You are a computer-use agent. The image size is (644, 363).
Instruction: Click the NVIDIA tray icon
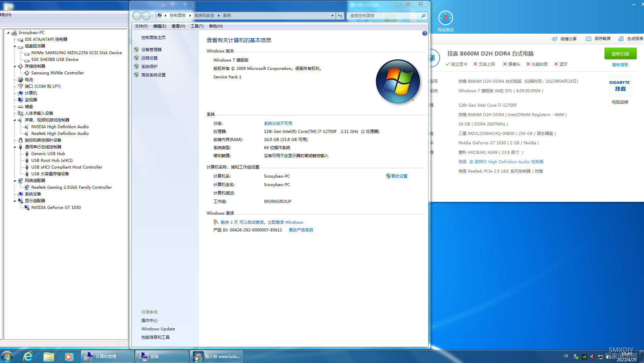point(584,357)
